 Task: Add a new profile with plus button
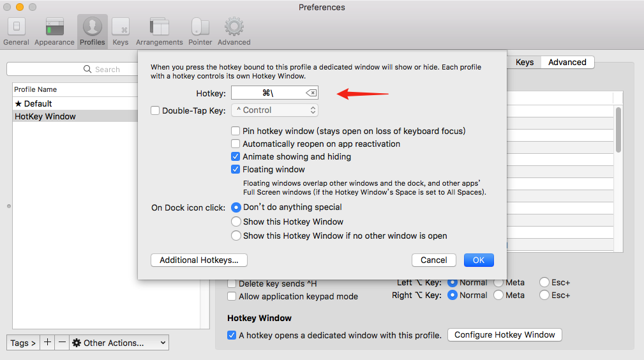click(x=47, y=342)
